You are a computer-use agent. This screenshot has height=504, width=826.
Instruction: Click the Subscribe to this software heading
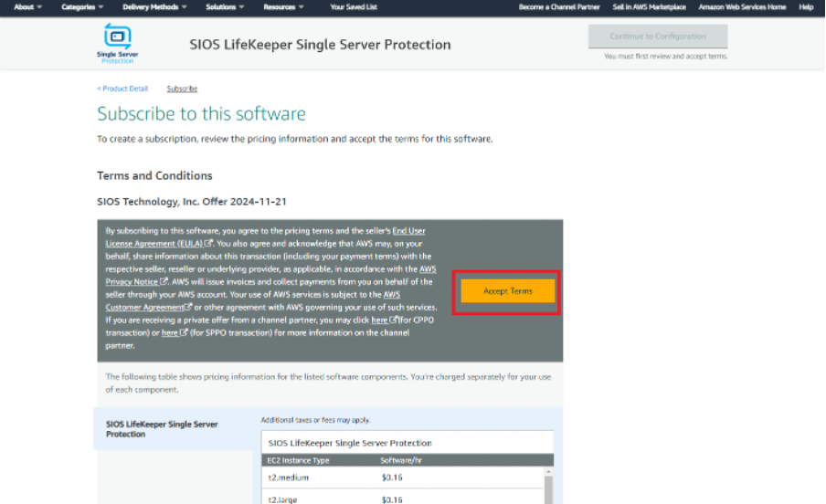pyautogui.click(x=201, y=114)
